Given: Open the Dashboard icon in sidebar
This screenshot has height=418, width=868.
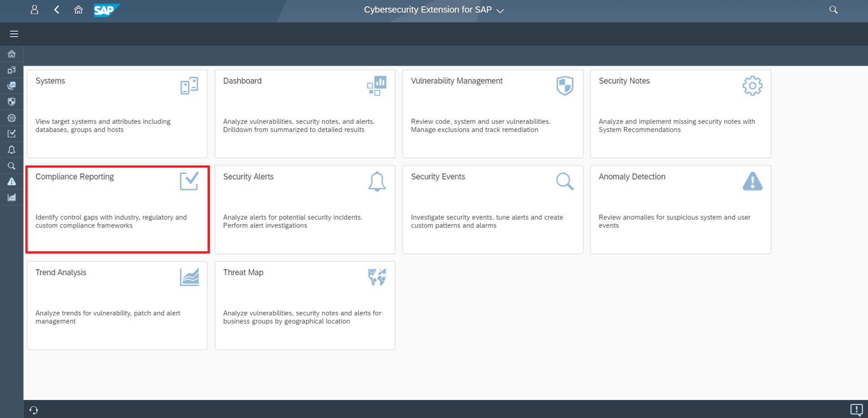Looking at the screenshot, I should [11, 85].
